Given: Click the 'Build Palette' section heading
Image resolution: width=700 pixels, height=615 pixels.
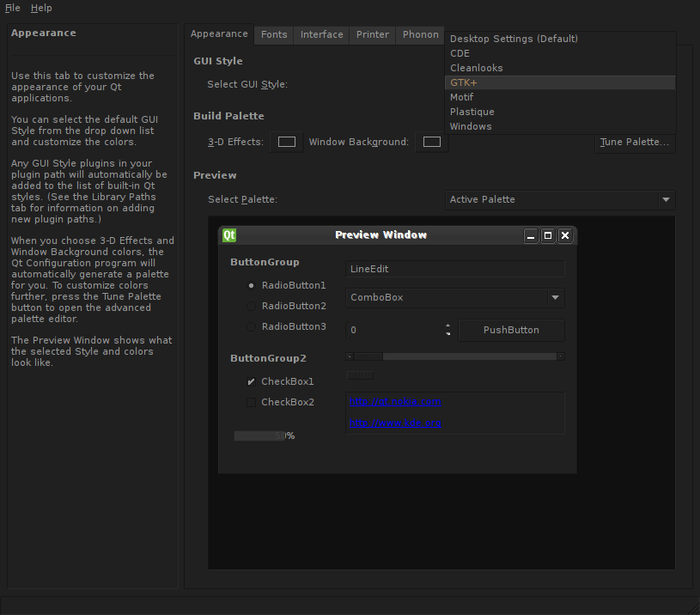Looking at the screenshot, I should 228,116.
